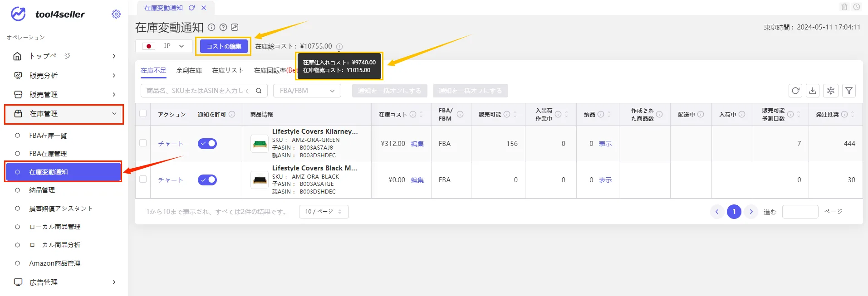Viewport: 868px width, 296px height.
Task: Open the FBA/FBM filter dropdown
Action: 307,91
